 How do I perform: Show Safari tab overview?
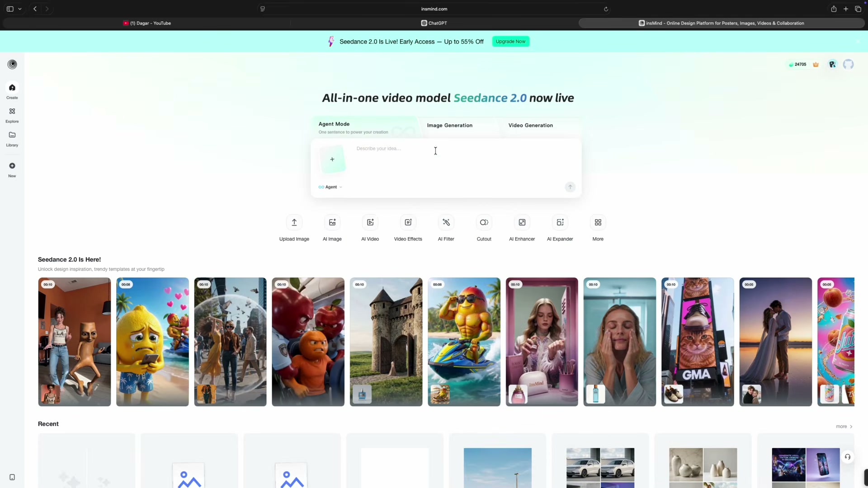pos(858,9)
